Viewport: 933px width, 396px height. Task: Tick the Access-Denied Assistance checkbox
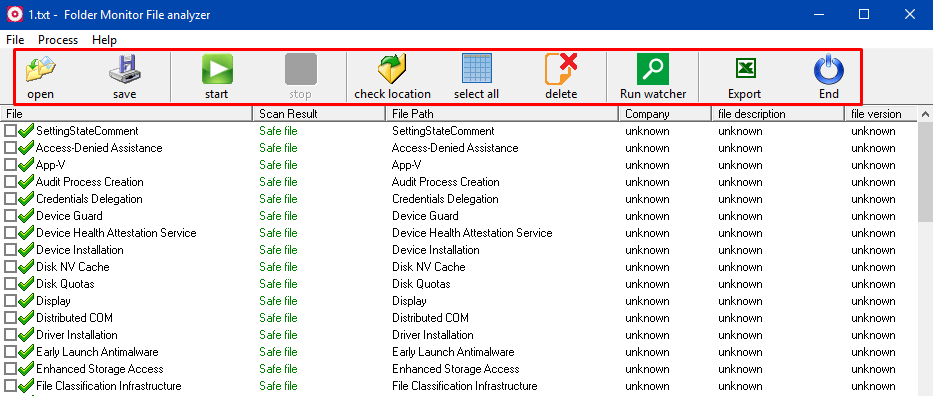click(x=10, y=148)
